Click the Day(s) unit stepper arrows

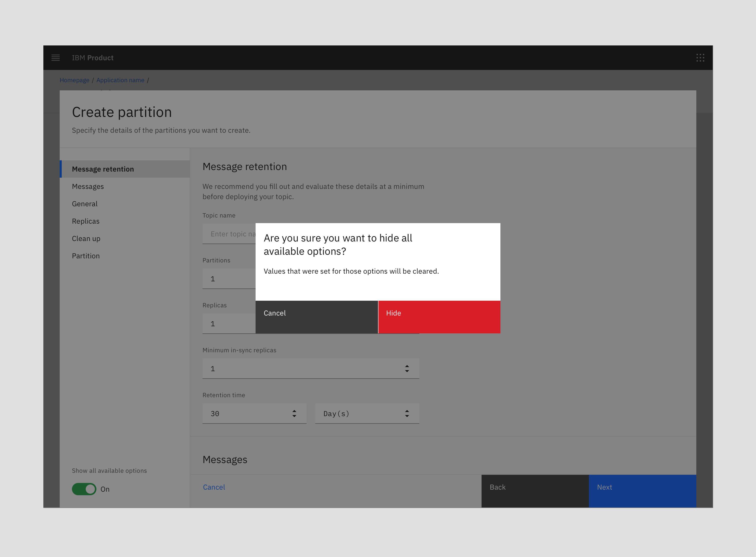tap(407, 413)
